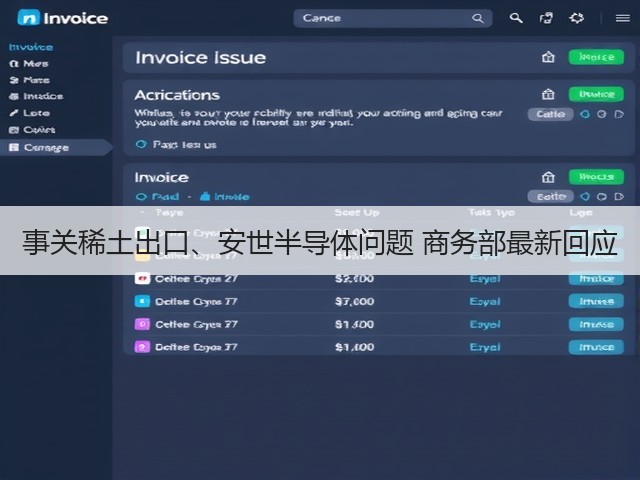Click green button in Invoice panel
Screen dimensions: 640x480
pos(596,177)
